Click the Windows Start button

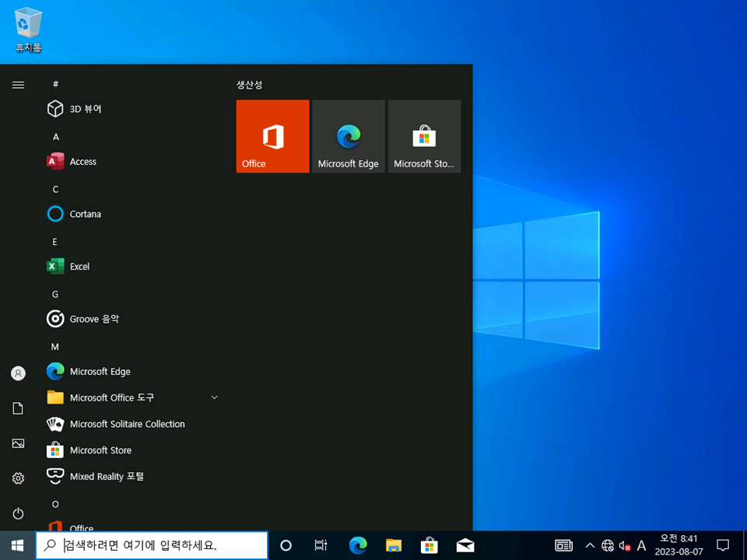[x=18, y=545]
